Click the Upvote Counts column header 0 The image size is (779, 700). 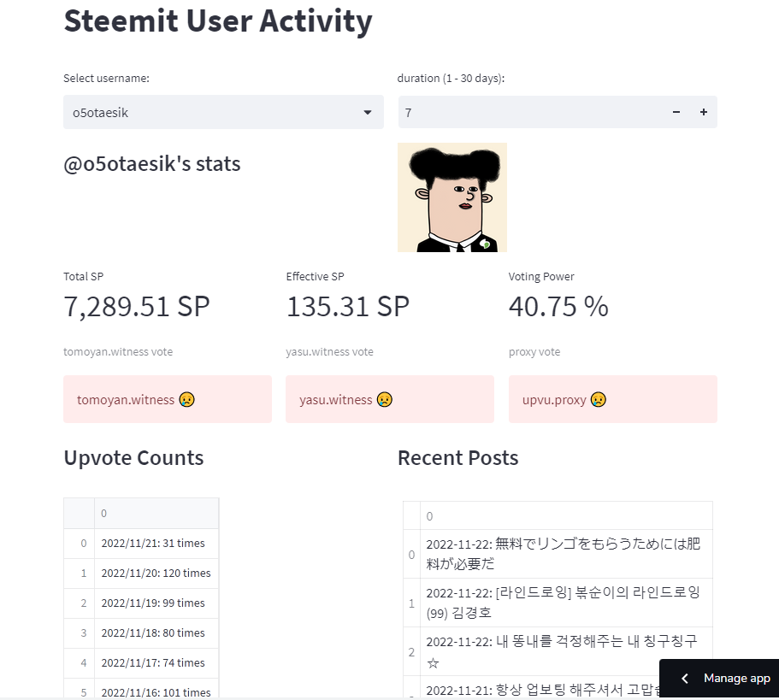[x=156, y=514]
